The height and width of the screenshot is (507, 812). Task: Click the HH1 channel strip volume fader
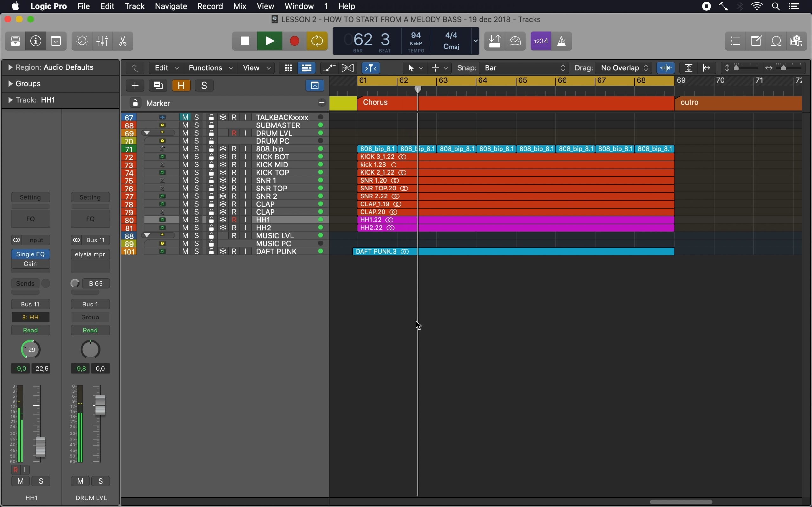[x=41, y=447]
